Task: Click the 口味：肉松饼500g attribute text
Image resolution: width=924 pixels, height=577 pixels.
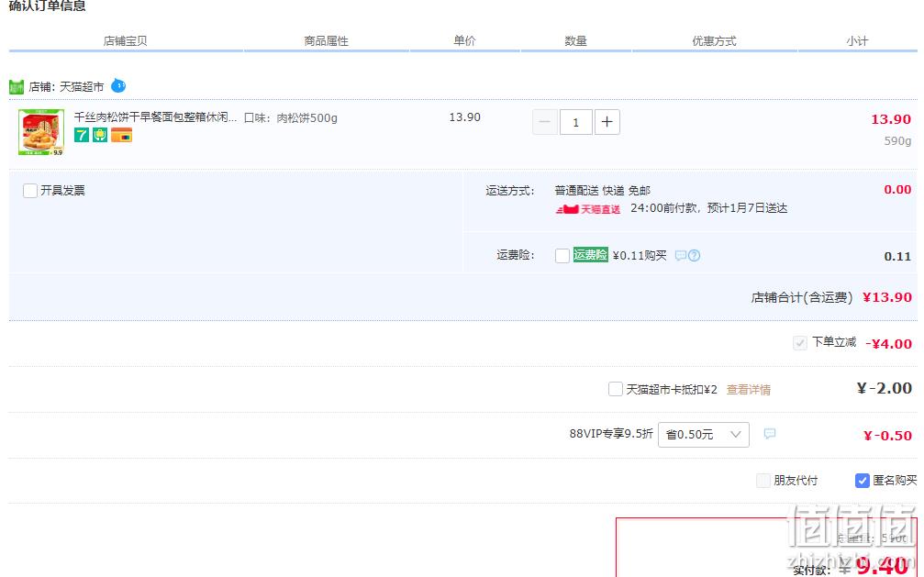Action: 291,117
